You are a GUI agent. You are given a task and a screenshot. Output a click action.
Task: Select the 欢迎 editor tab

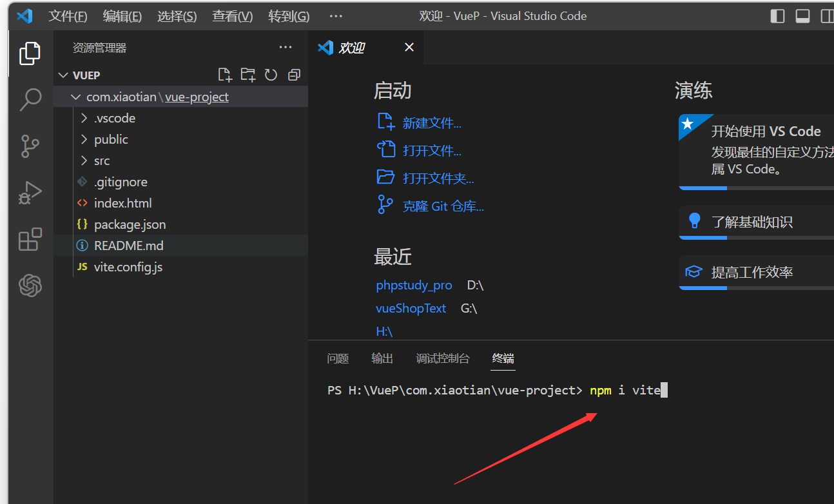[366, 48]
